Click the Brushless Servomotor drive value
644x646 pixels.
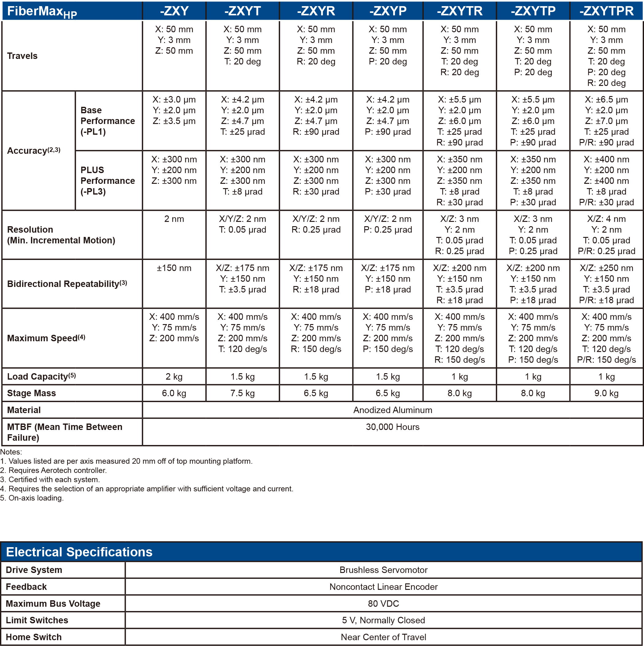pyautogui.click(x=383, y=570)
